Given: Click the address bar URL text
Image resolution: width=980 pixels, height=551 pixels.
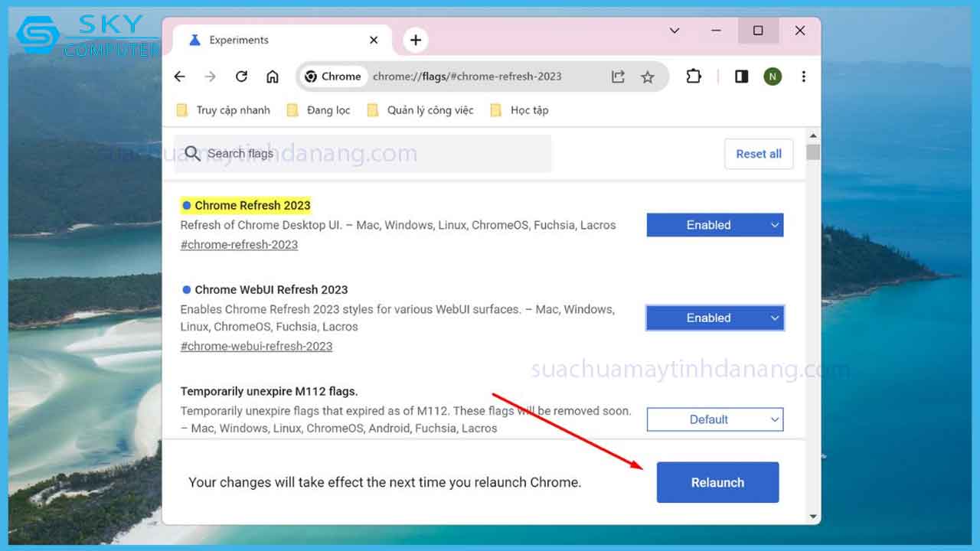Looking at the screenshot, I should (x=467, y=77).
